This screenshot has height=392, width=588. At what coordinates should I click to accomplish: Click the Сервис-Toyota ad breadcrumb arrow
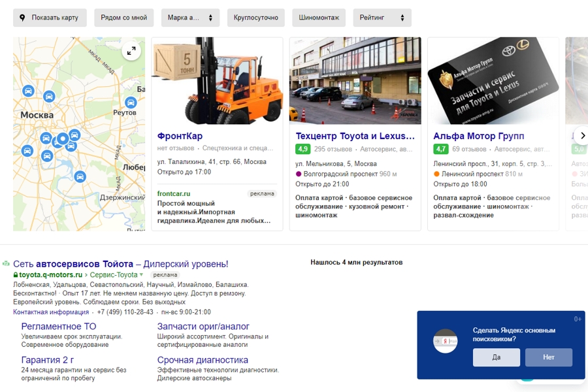141,275
